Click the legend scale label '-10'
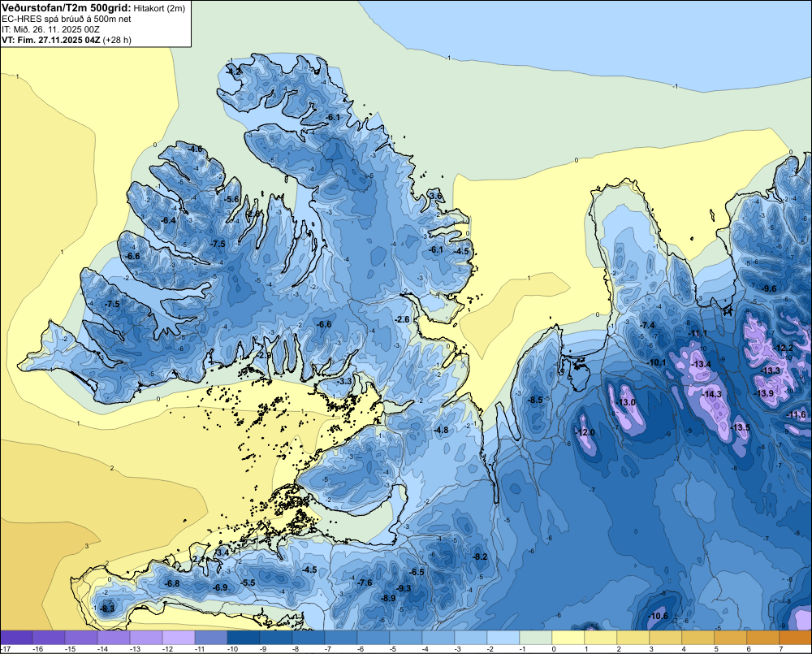This screenshot has height=654, width=812. click(232, 649)
